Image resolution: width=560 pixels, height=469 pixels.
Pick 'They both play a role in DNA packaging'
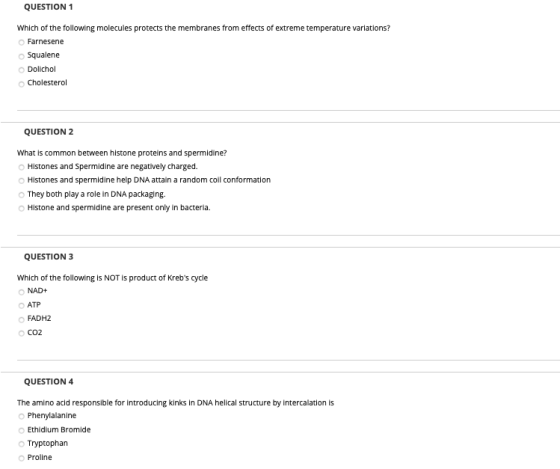[21, 195]
